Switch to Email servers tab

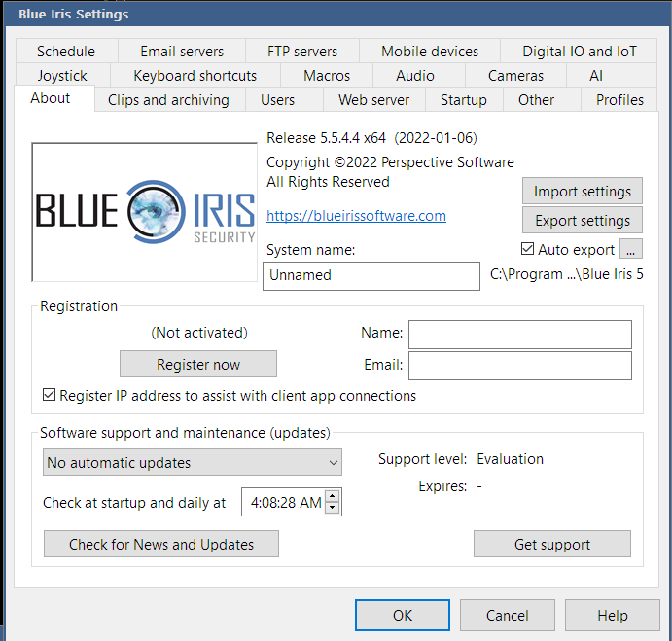coord(182,51)
